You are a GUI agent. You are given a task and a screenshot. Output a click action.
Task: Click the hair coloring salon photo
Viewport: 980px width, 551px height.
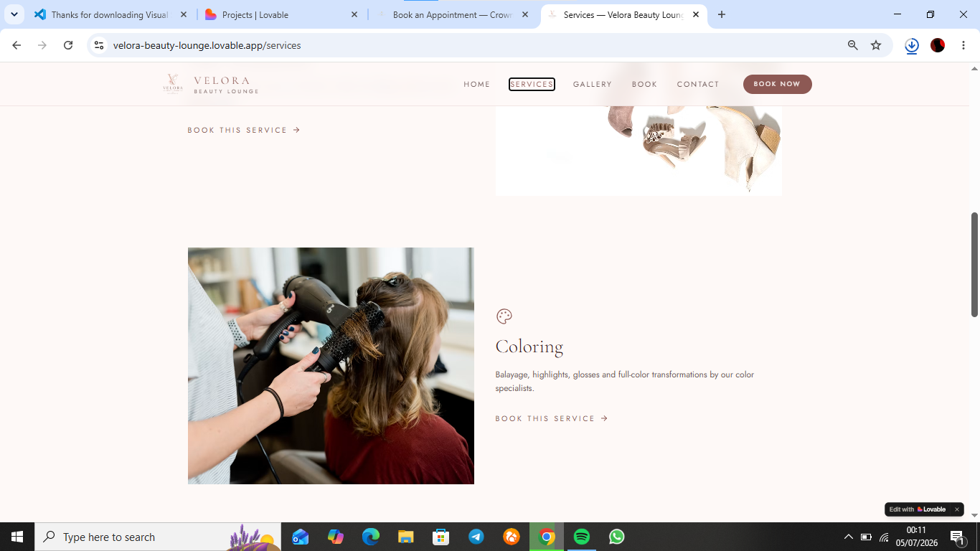point(331,366)
